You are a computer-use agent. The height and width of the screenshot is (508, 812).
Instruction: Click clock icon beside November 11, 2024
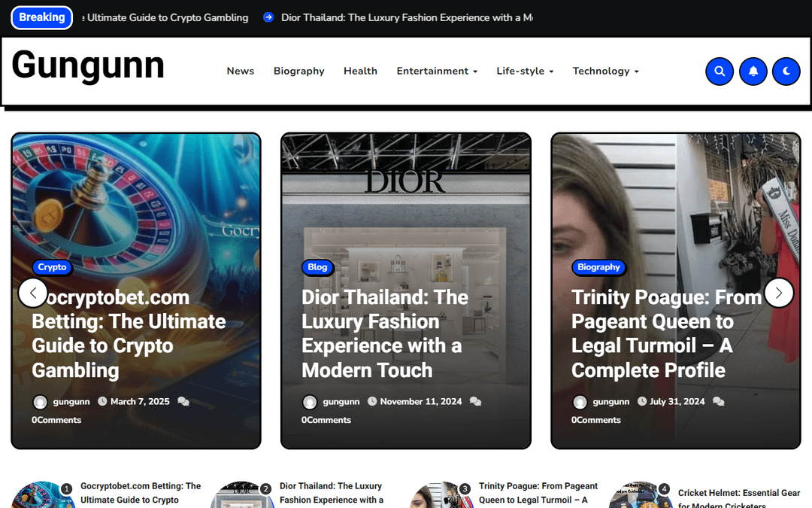pyautogui.click(x=372, y=401)
